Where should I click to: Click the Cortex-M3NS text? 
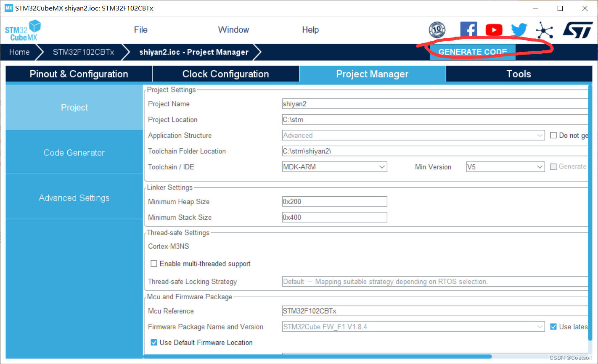click(x=169, y=246)
